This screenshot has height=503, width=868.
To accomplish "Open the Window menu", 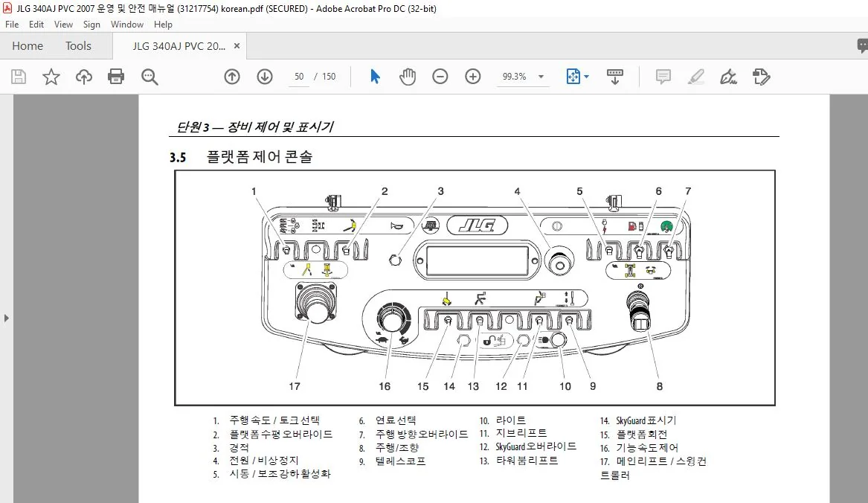I will [x=126, y=25].
